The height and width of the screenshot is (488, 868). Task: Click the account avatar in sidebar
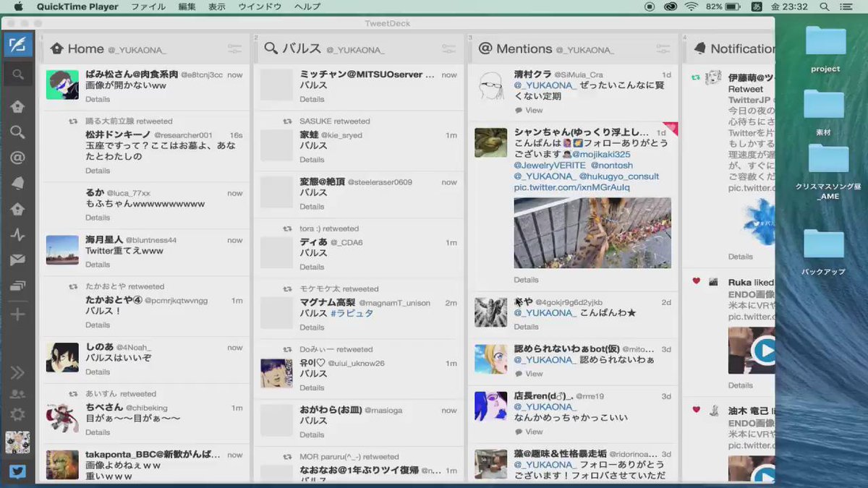click(x=17, y=442)
